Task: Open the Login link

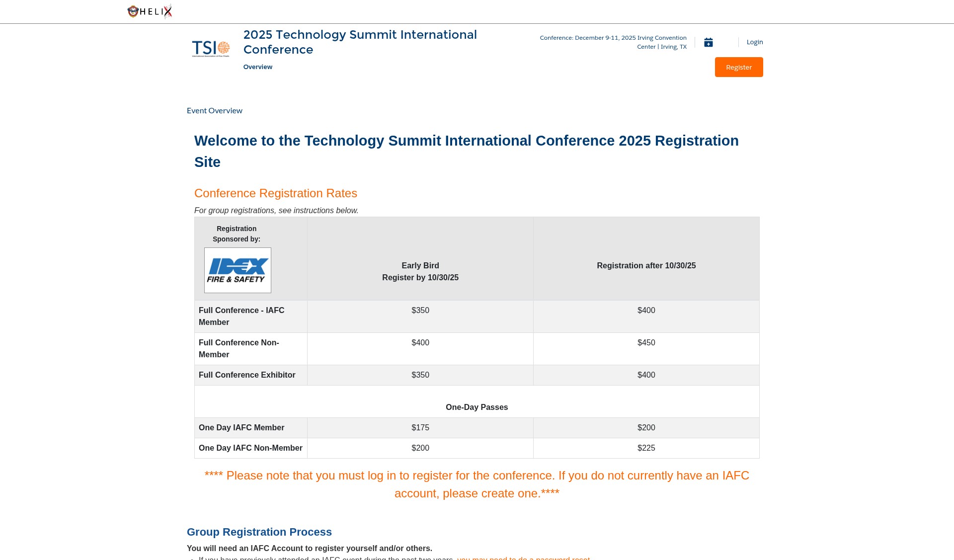Action: point(755,42)
